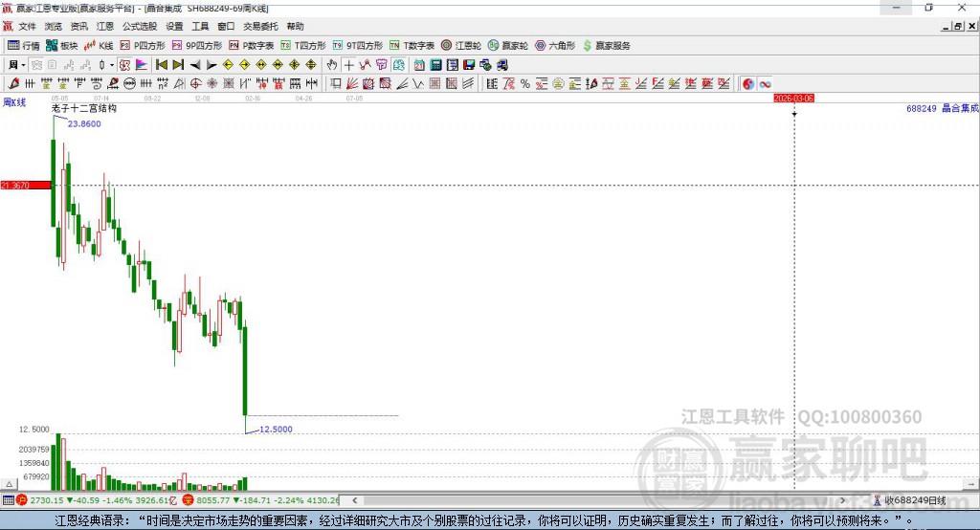Open the 浏览 menu
This screenshot has height=530, width=980.
(54, 26)
